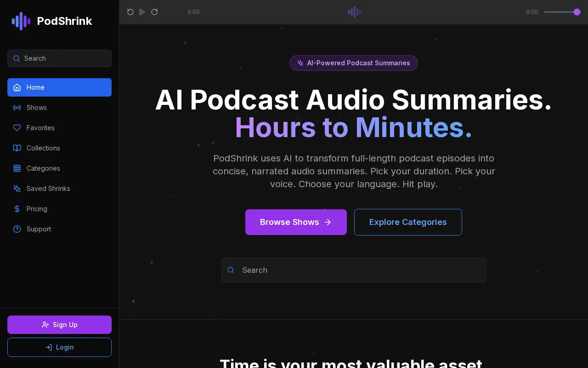Click the duration 0:00 beside the slider
Image resolution: width=588 pixels, height=368 pixels.
(532, 12)
